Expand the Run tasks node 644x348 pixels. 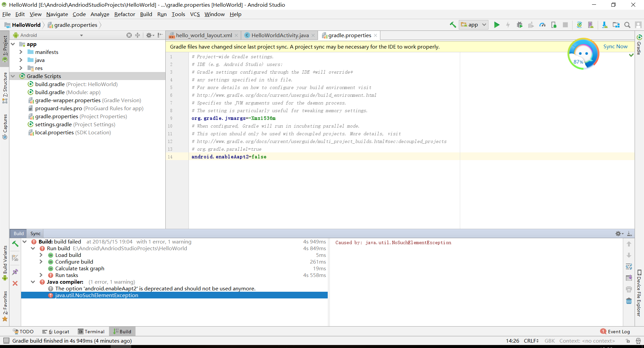pyautogui.click(x=41, y=275)
